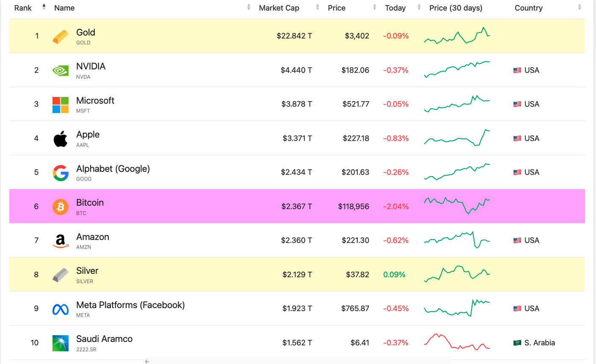Viewport: 596px width, 364px height.
Task: Open the Gold asset page
Action: click(x=86, y=32)
